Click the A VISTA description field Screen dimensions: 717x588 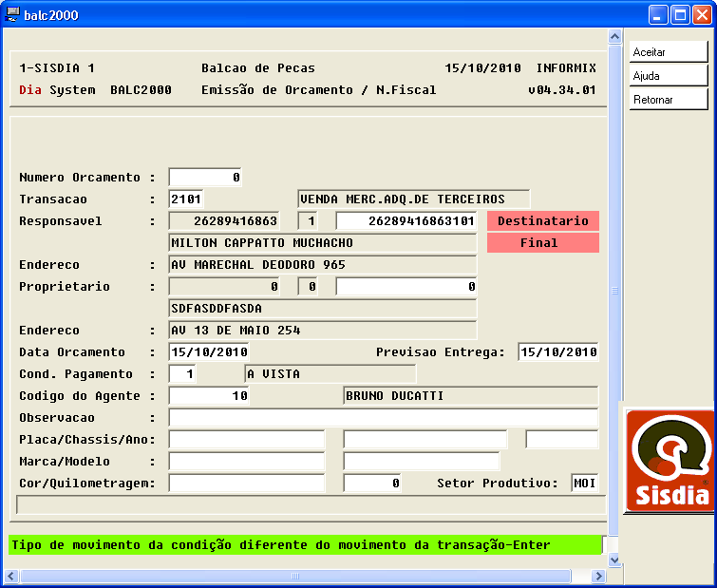point(330,374)
